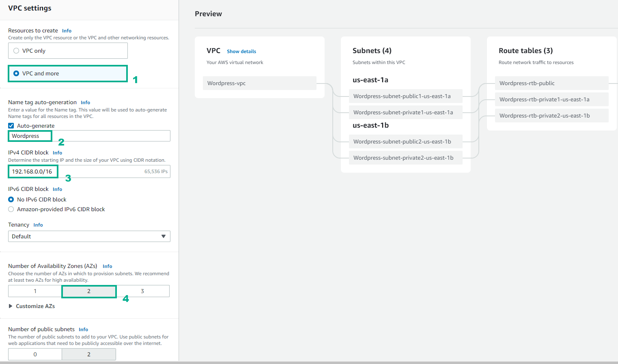The height and width of the screenshot is (364, 618).
Task: Click the Name tag field containing Wordpress
Action: pos(89,136)
